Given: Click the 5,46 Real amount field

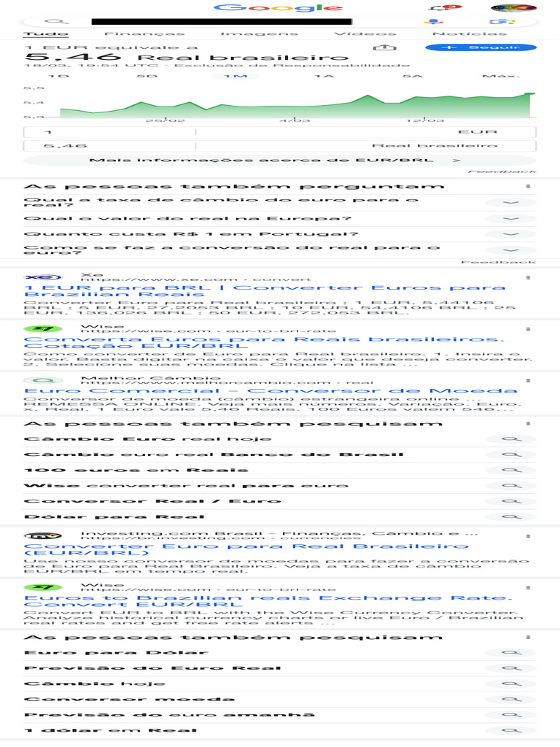Looking at the screenshot, I should (109, 146).
